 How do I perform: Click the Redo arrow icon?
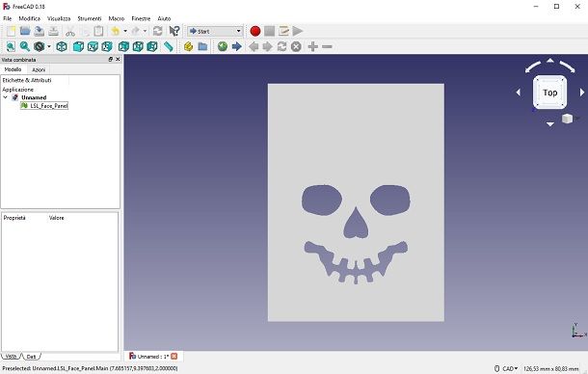[135, 31]
